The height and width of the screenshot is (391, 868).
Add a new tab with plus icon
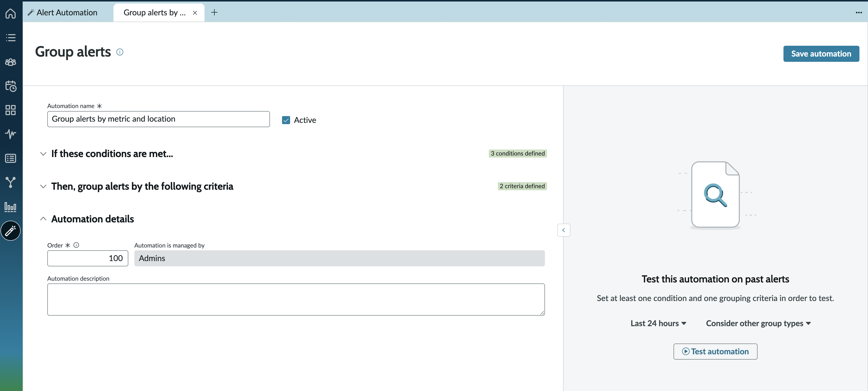(x=214, y=13)
